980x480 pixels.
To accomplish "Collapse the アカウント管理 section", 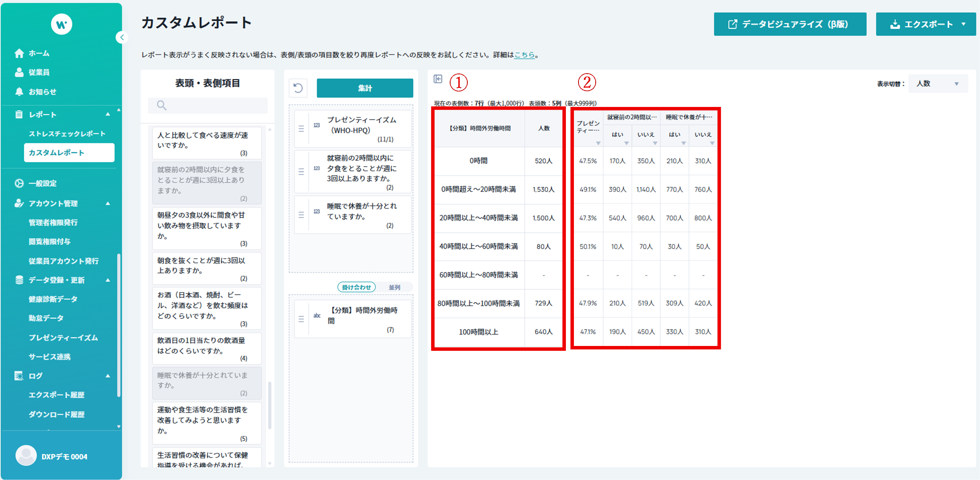I will coord(108,203).
